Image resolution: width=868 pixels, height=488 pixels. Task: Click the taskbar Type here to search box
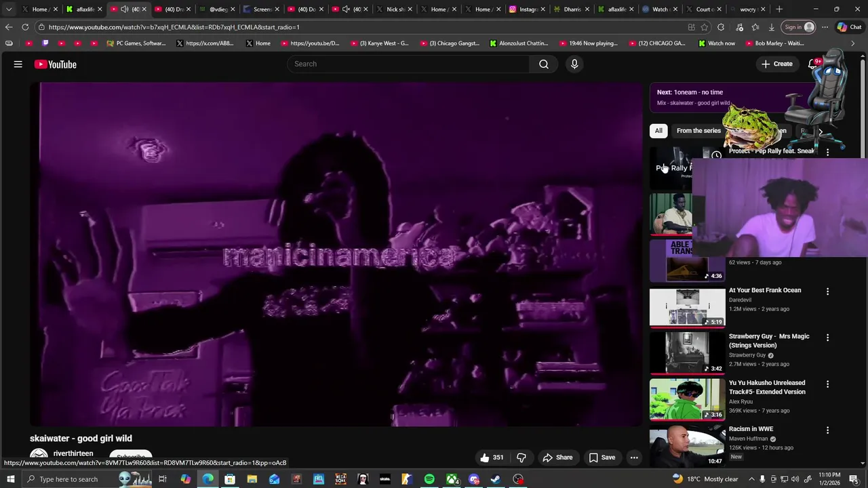tap(88, 479)
